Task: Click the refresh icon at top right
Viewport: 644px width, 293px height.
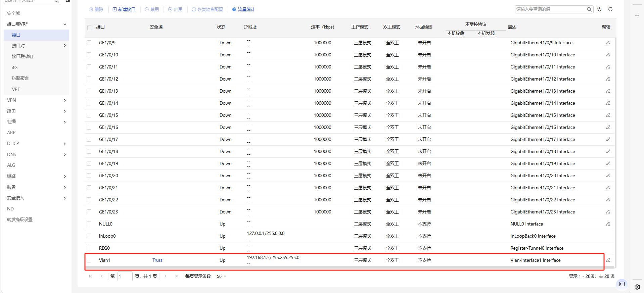Action: (x=610, y=9)
